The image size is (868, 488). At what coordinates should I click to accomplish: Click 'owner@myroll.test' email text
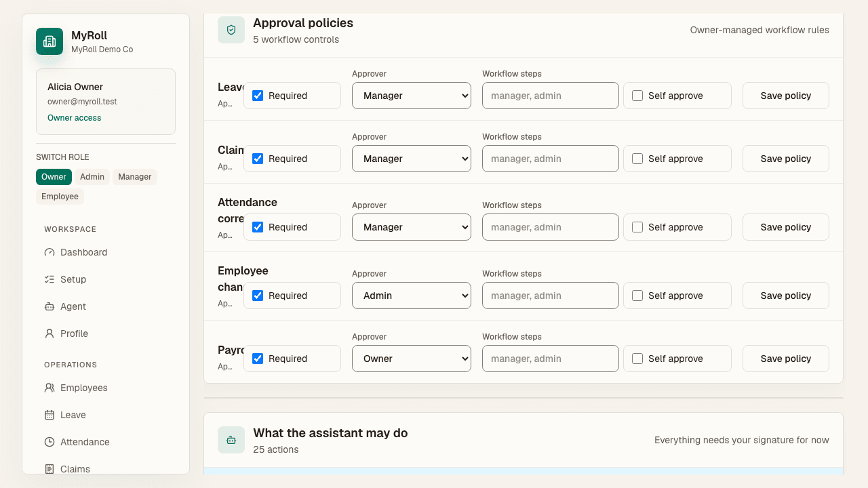pos(82,102)
